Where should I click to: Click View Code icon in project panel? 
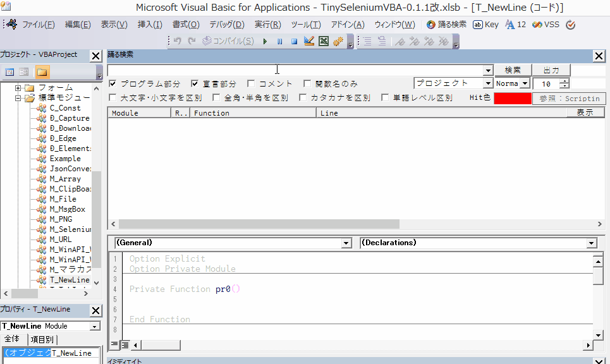pyautogui.click(x=9, y=72)
